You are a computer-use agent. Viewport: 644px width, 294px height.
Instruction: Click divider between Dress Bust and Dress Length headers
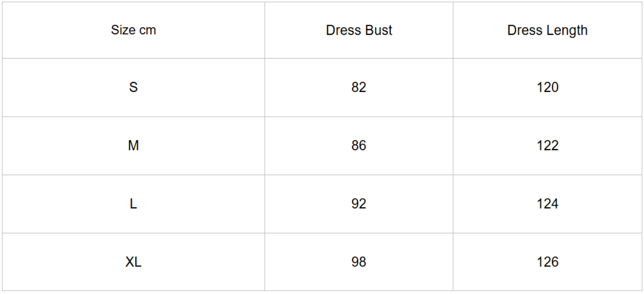coord(453,30)
